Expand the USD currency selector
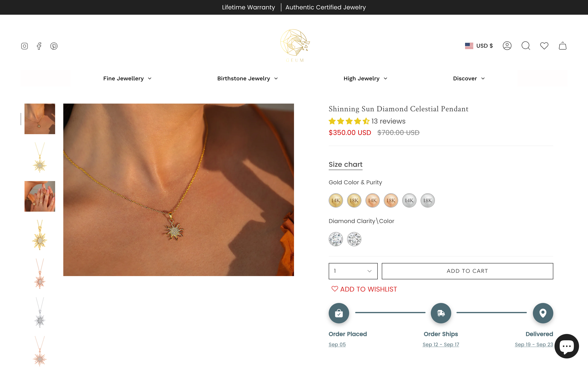 click(479, 46)
